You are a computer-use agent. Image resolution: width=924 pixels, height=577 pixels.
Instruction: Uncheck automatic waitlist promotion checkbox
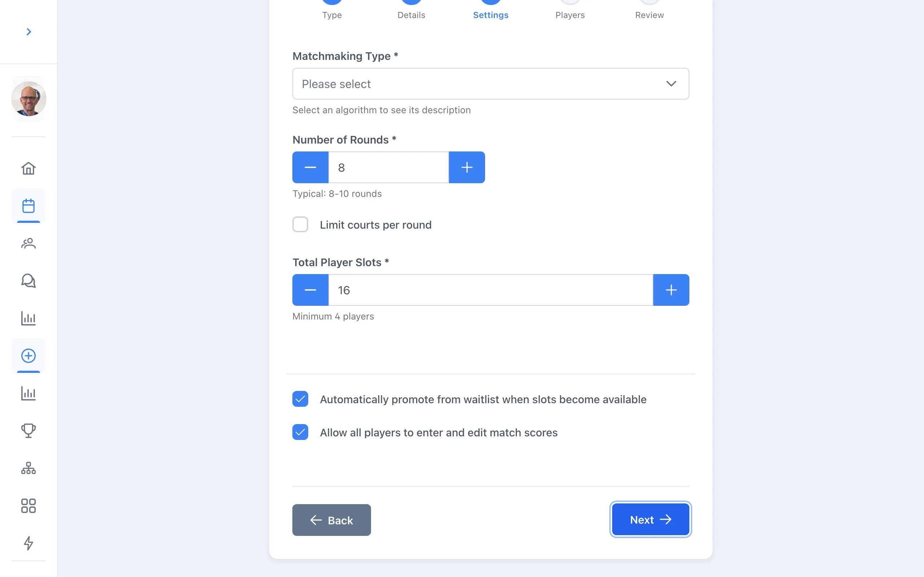coord(300,399)
